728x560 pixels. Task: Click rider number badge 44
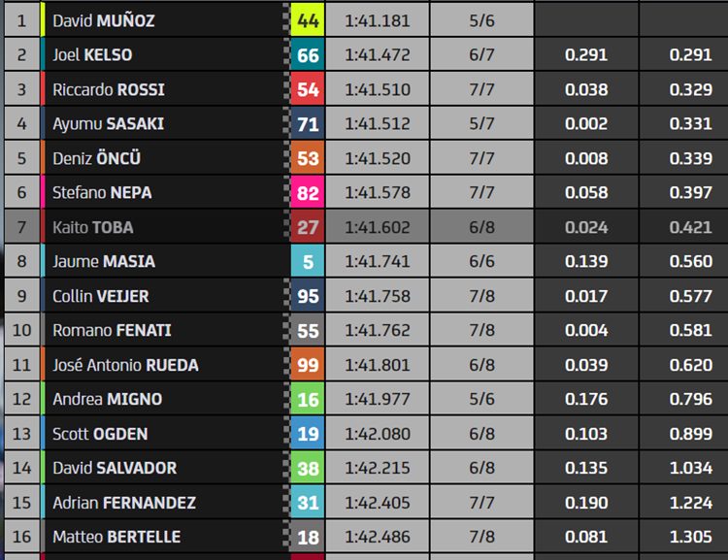(x=308, y=20)
